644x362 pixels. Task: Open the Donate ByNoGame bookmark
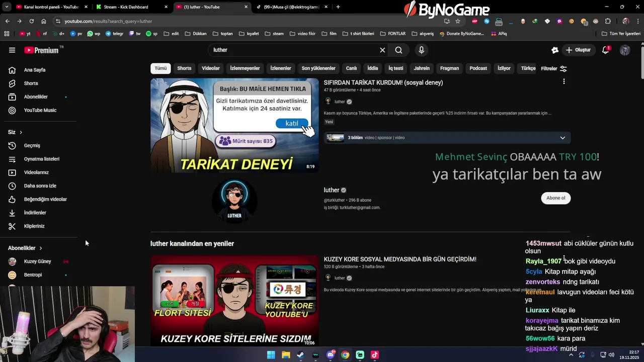[461, 34]
